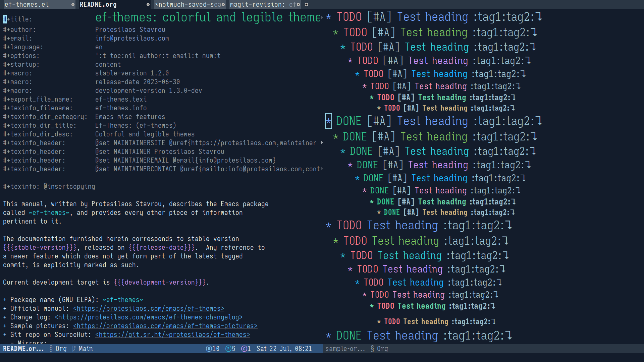
Task: Click the TODO keyword of the top-level [#A] heading
Action: 349,17
